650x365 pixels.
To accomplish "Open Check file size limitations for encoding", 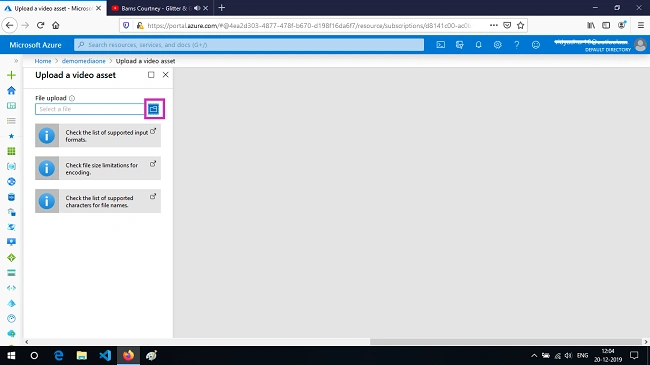I will point(98,168).
